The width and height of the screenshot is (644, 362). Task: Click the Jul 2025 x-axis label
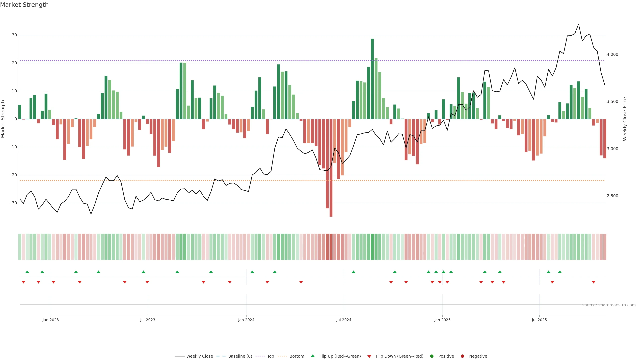click(x=539, y=320)
